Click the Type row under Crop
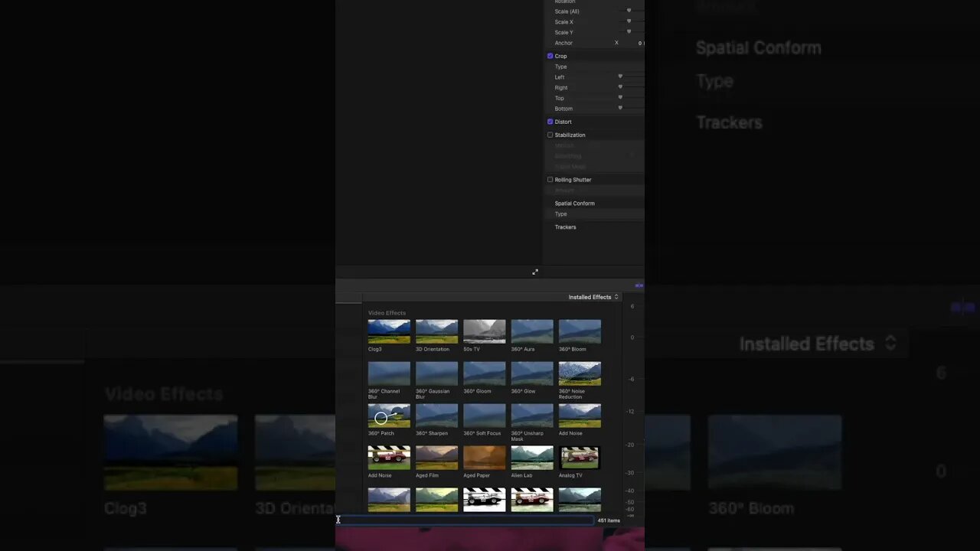980x551 pixels. point(593,67)
